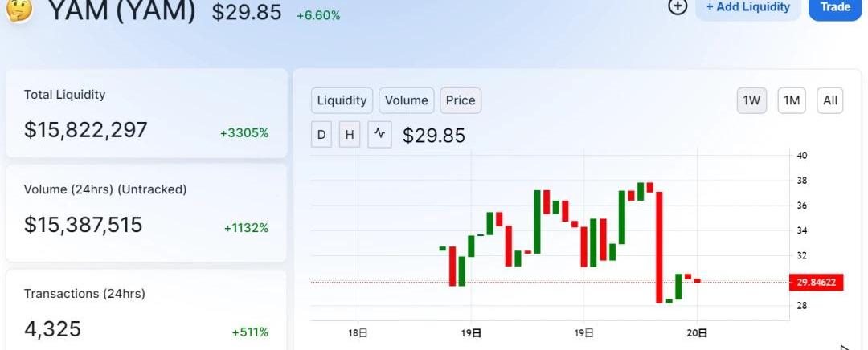Click the Transactions (24hrs) card
Screen dimensions: 868x350
click(147, 311)
